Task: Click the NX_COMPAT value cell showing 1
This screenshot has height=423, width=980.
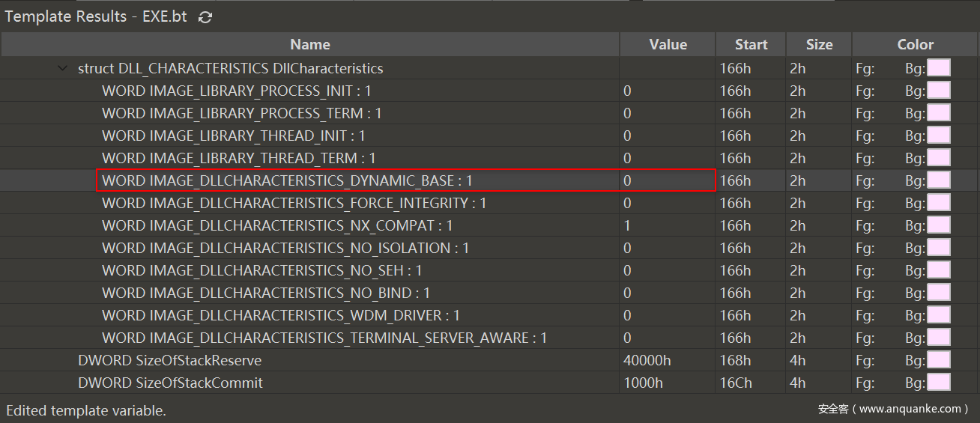Action: 628,225
